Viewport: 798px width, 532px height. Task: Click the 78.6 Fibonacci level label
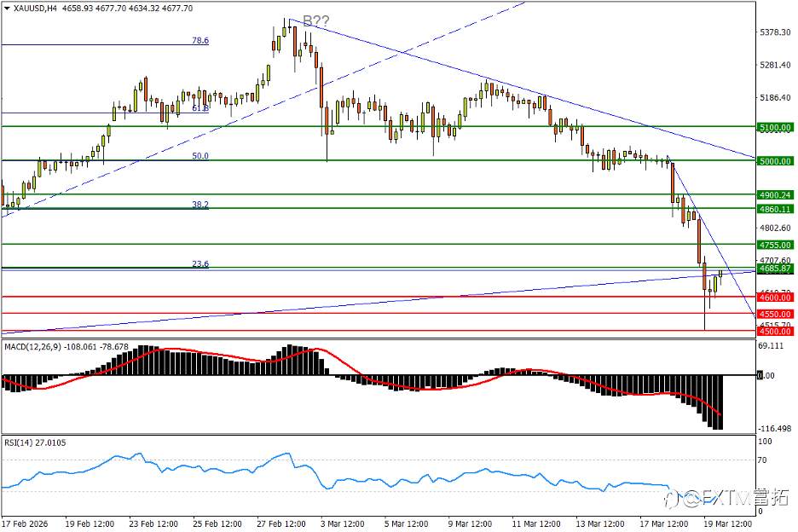(200, 40)
